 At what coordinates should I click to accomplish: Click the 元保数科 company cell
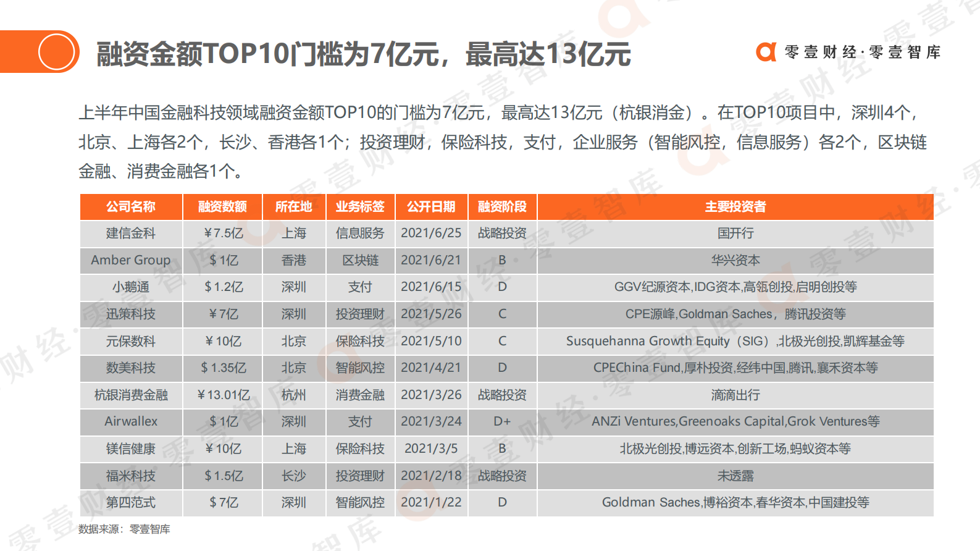[131, 341]
